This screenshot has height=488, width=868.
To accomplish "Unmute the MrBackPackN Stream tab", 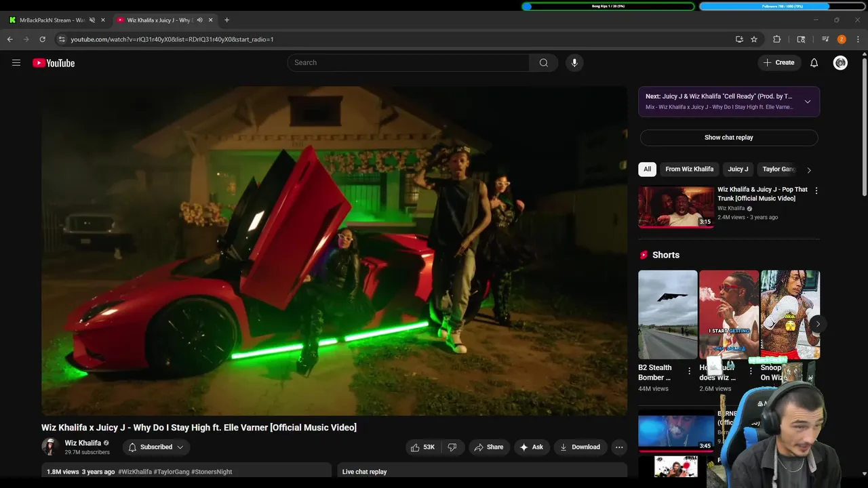I will pos(92,20).
